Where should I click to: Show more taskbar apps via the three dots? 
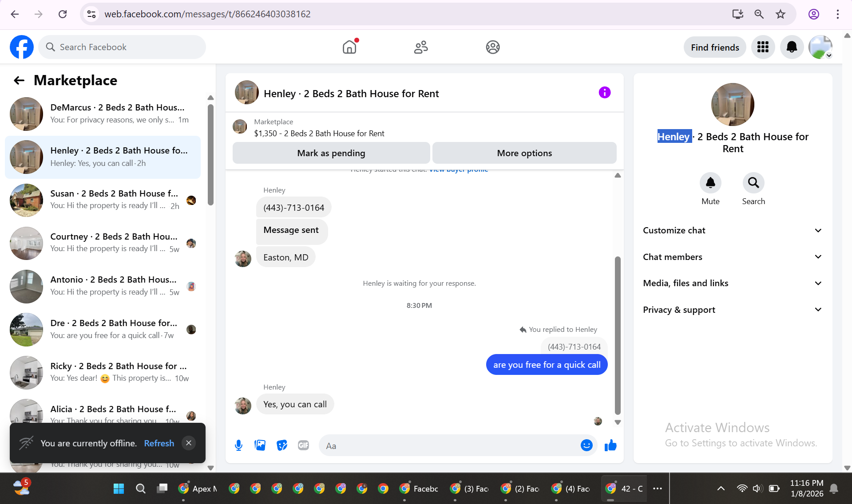click(x=658, y=488)
